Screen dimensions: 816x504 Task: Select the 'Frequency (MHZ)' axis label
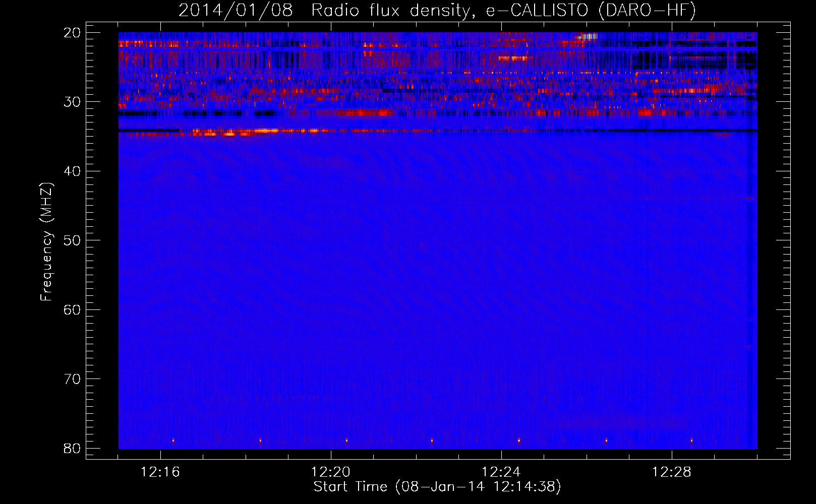click(46, 241)
